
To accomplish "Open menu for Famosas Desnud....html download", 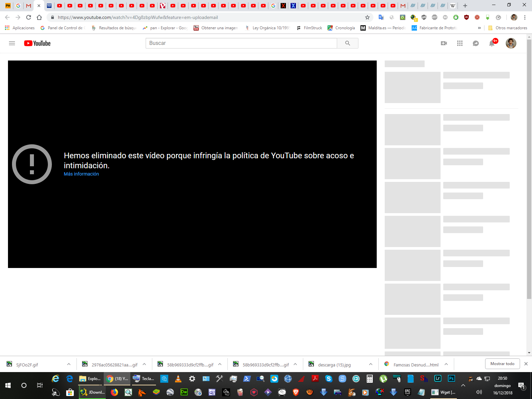I will click(x=446, y=364).
